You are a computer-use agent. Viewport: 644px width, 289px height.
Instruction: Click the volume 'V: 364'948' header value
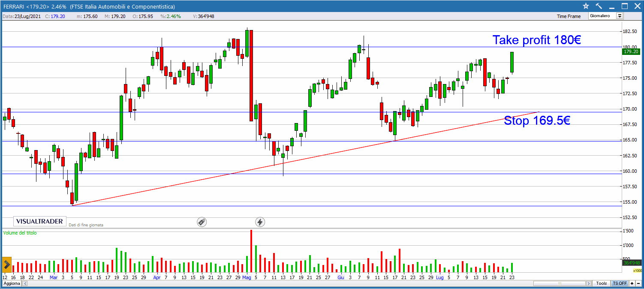[x=204, y=16]
